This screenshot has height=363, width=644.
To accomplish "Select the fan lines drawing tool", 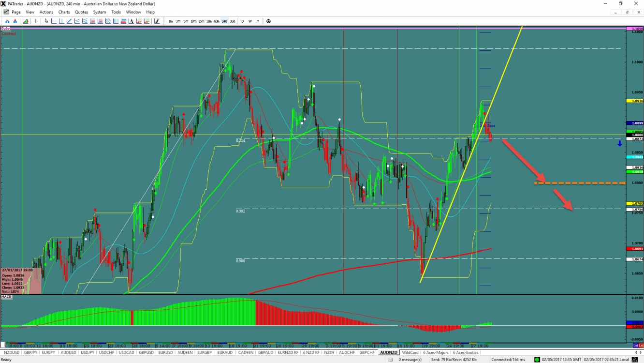I will 108,21.
